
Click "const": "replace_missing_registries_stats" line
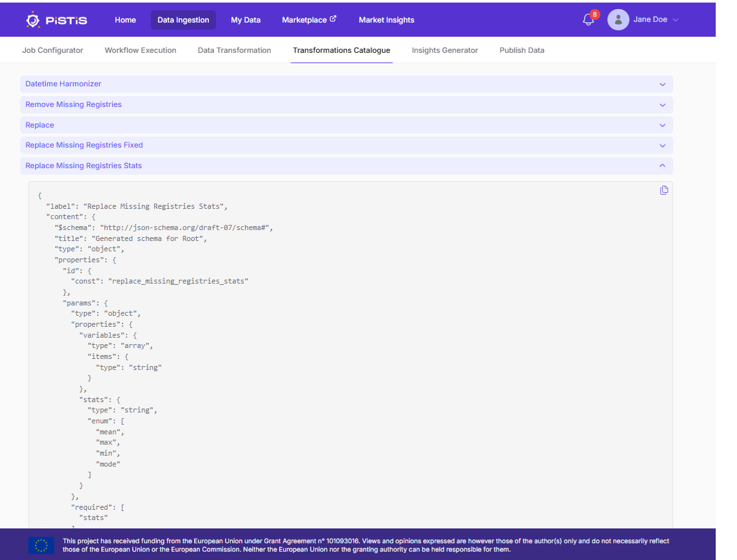pyautogui.click(x=160, y=281)
